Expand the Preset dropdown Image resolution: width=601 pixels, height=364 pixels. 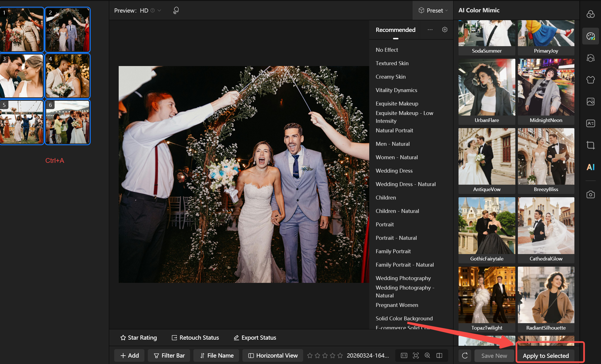point(433,10)
